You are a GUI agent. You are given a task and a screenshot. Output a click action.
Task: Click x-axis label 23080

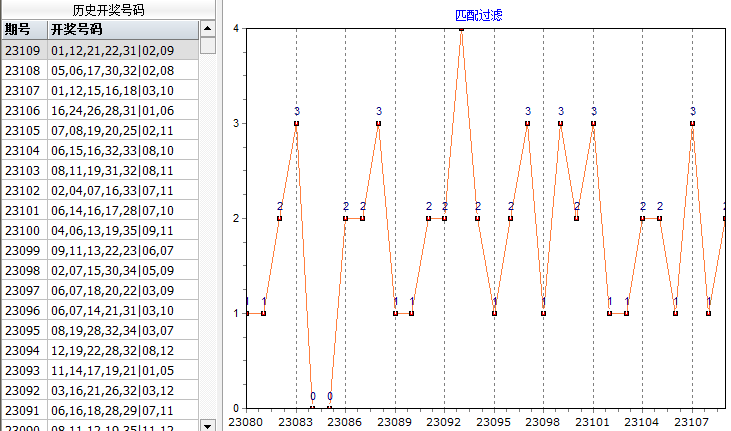tap(247, 422)
